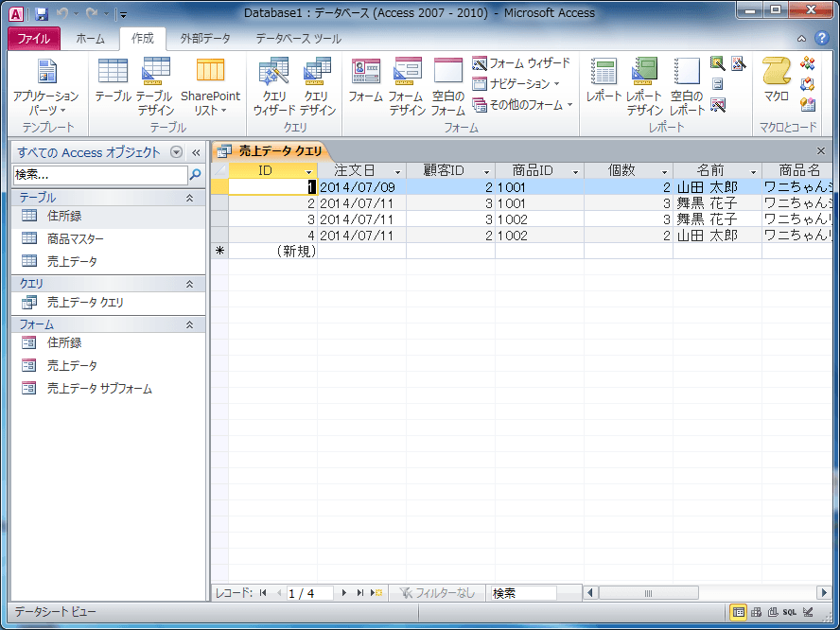
Task: Go to the last record
Action: [x=360, y=593]
